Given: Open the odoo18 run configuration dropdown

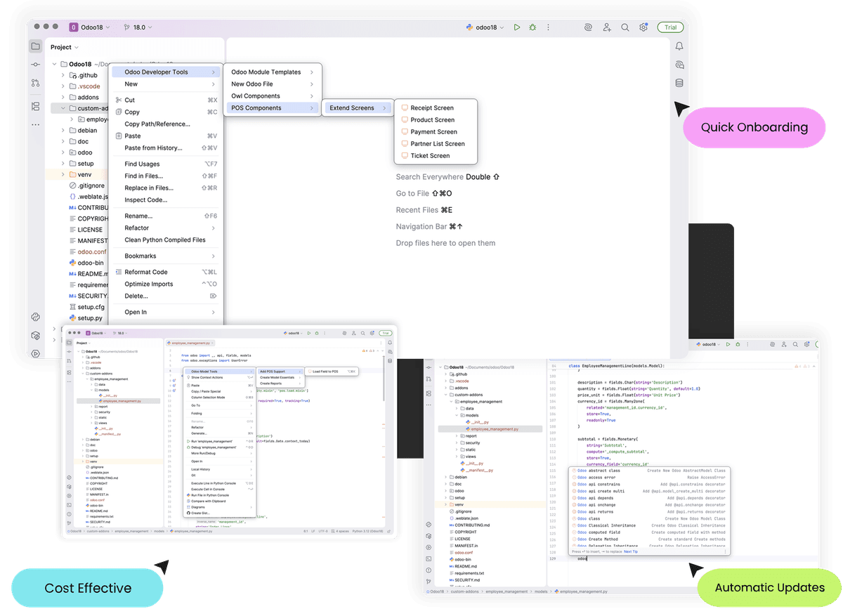Looking at the screenshot, I should coord(485,27).
